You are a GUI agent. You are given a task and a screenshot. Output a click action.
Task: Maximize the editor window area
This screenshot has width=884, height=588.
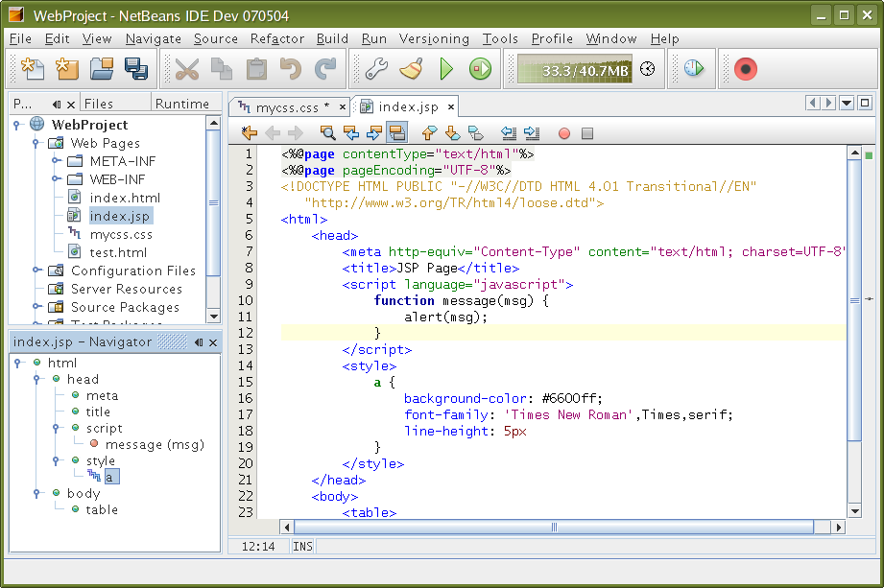[865, 103]
